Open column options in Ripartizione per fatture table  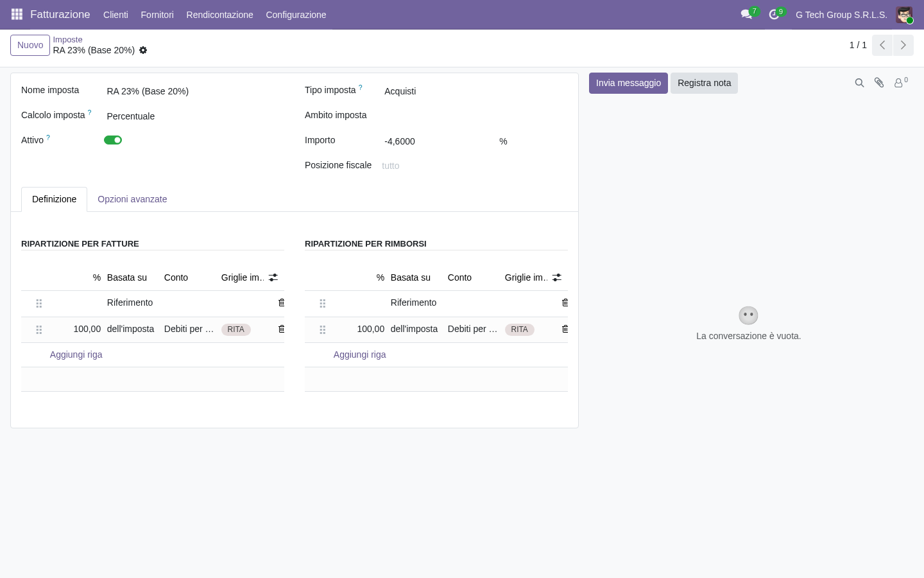tap(273, 277)
